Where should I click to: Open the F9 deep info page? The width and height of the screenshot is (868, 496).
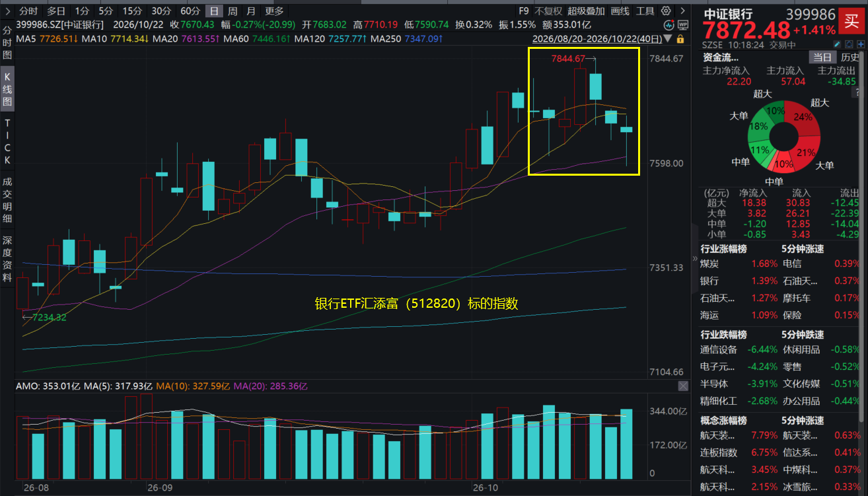[524, 11]
